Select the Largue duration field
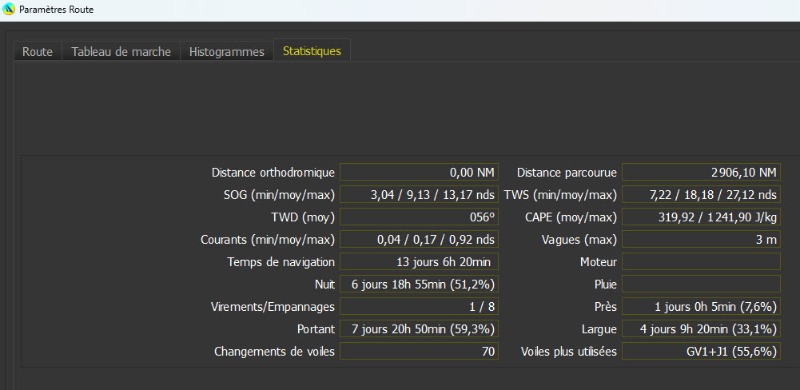 (701, 329)
